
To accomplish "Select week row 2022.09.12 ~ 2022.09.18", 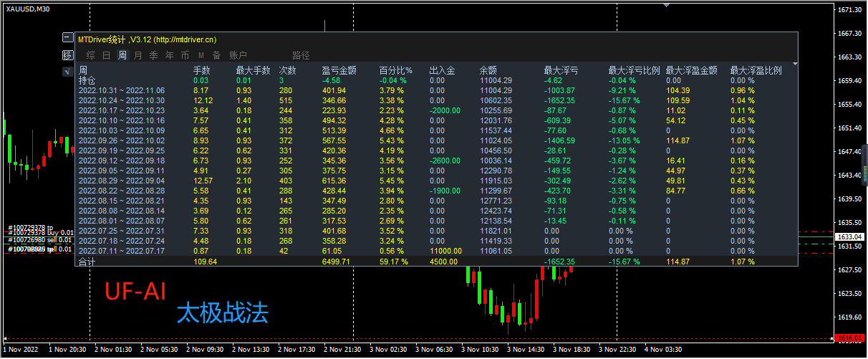I will point(122,161).
